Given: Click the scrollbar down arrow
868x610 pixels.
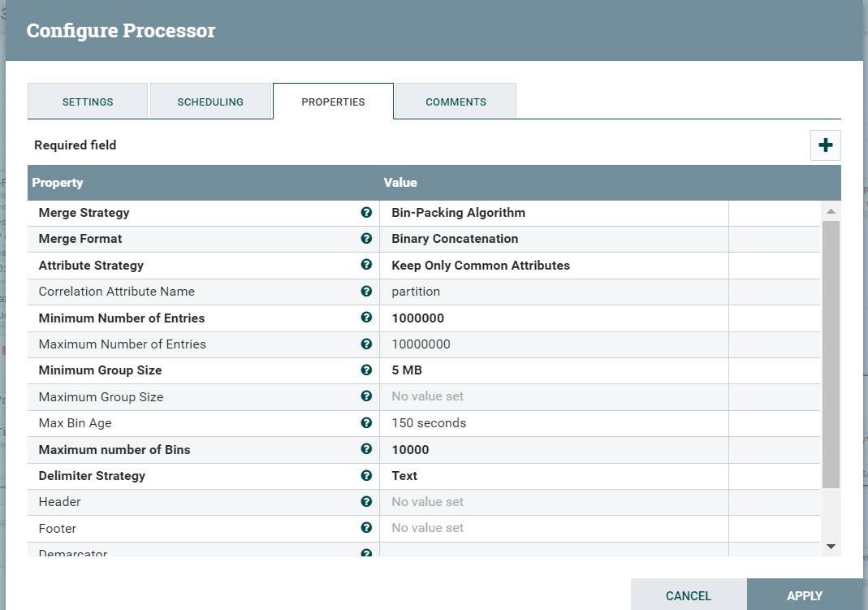Looking at the screenshot, I should pos(830,547).
